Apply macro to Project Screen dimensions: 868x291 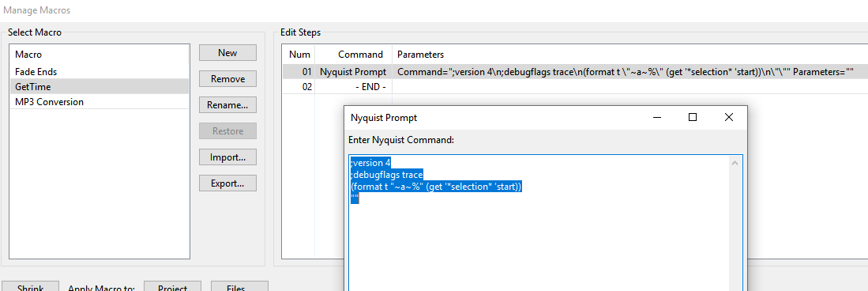172,286
